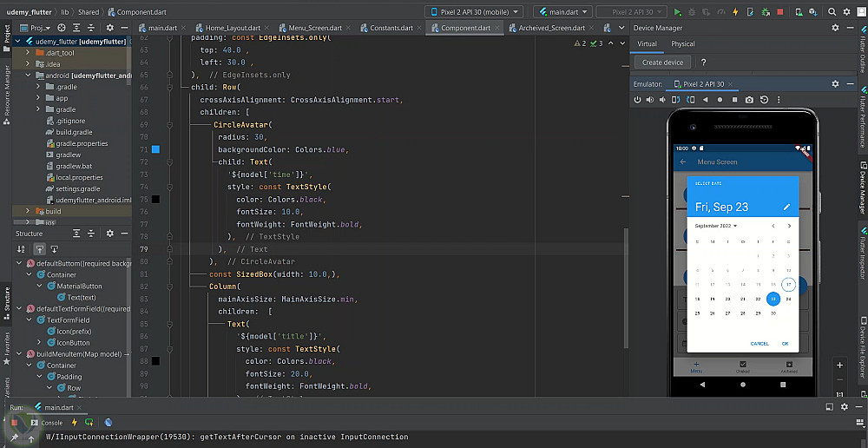Screen dimensions: 868x448
Task: Select day 24 in the calendar
Action: (788, 299)
